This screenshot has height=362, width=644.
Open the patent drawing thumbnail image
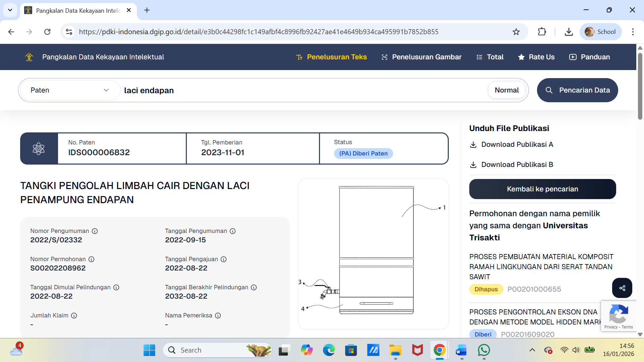(x=373, y=254)
